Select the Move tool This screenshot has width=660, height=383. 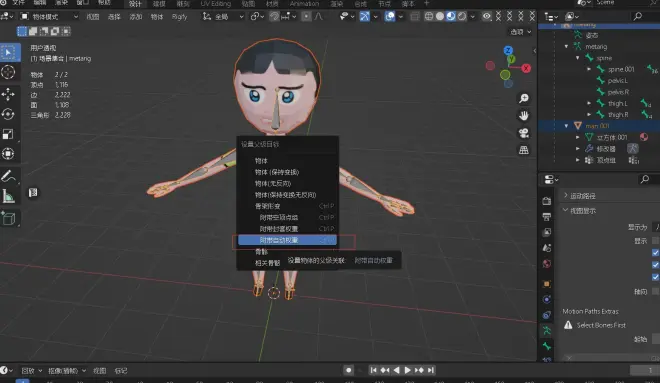point(8,94)
